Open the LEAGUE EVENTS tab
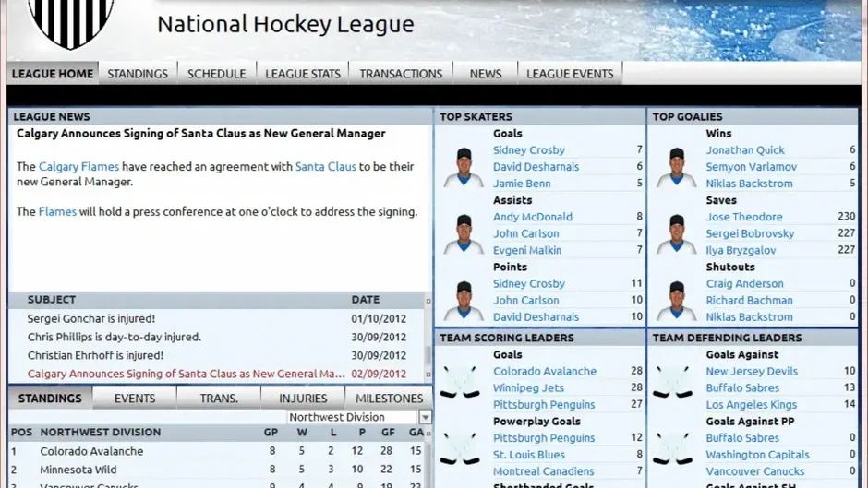Viewport: 868px width, 488px height. pyautogui.click(x=570, y=74)
